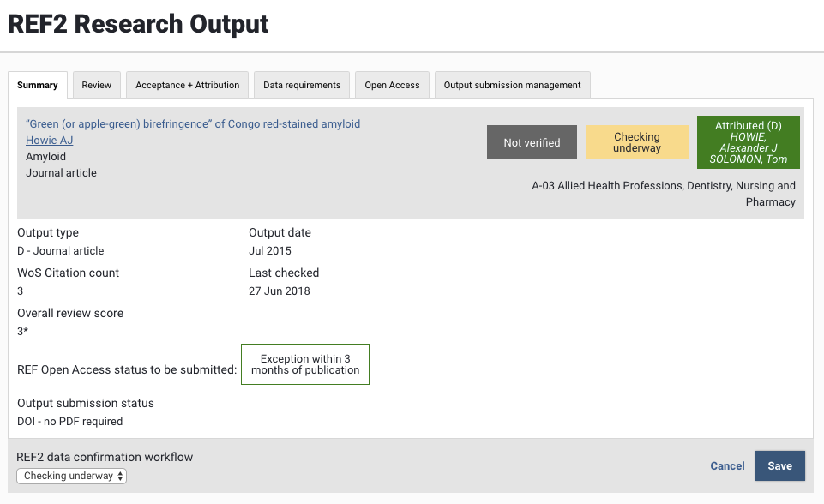824x504 pixels.
Task: Switch to Output submission management tab
Action: point(512,85)
